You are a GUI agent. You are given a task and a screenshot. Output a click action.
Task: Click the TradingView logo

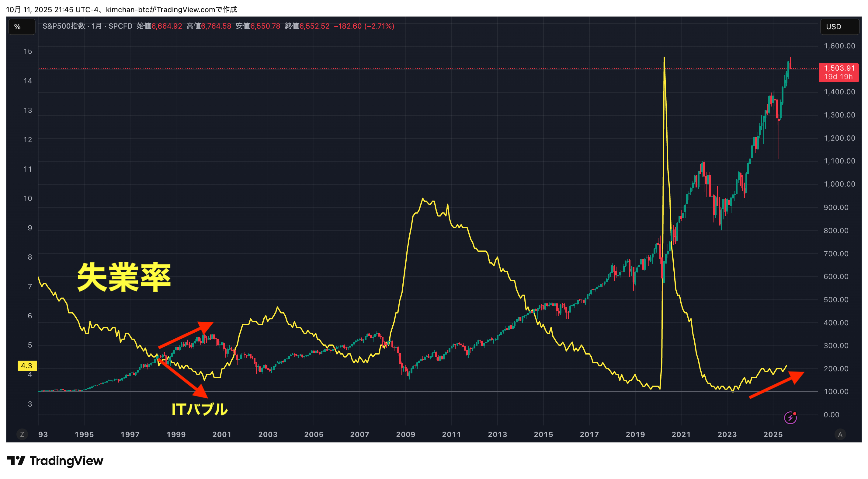(55, 460)
